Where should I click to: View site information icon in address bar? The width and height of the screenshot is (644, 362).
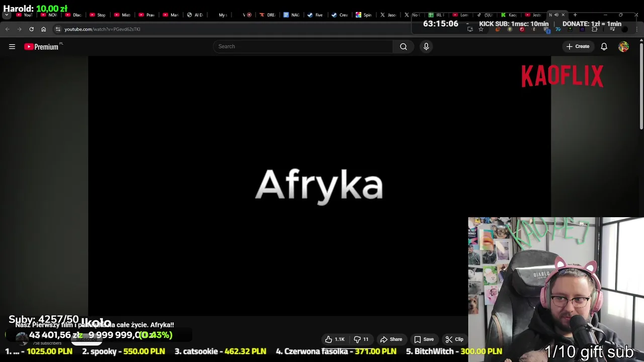pyautogui.click(x=58, y=29)
